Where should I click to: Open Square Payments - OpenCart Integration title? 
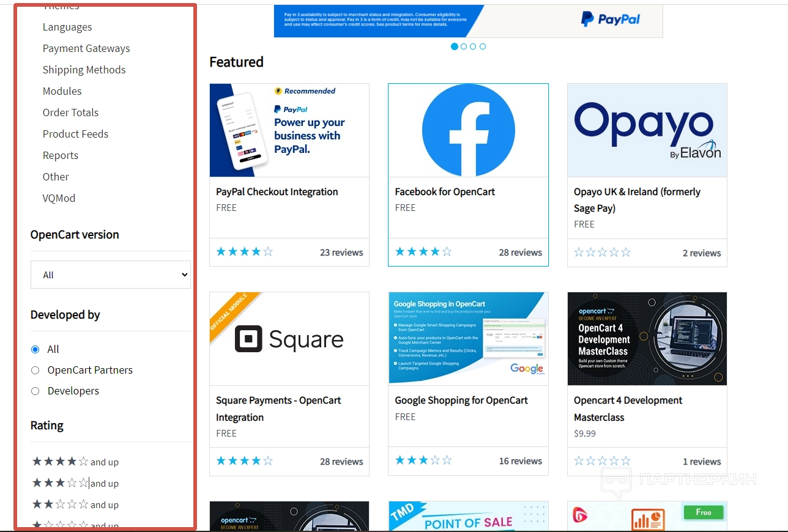tap(278, 408)
